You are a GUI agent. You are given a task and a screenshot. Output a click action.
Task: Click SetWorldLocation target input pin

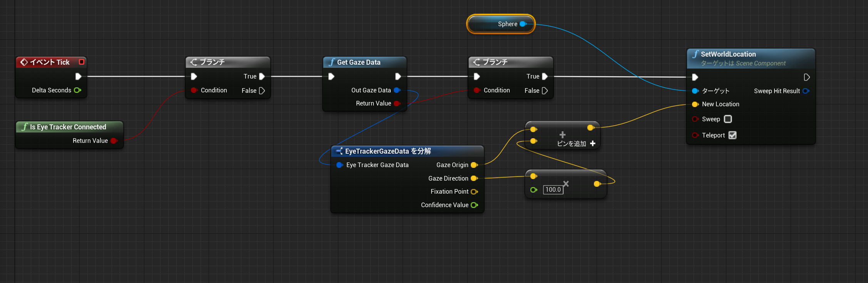(x=695, y=91)
